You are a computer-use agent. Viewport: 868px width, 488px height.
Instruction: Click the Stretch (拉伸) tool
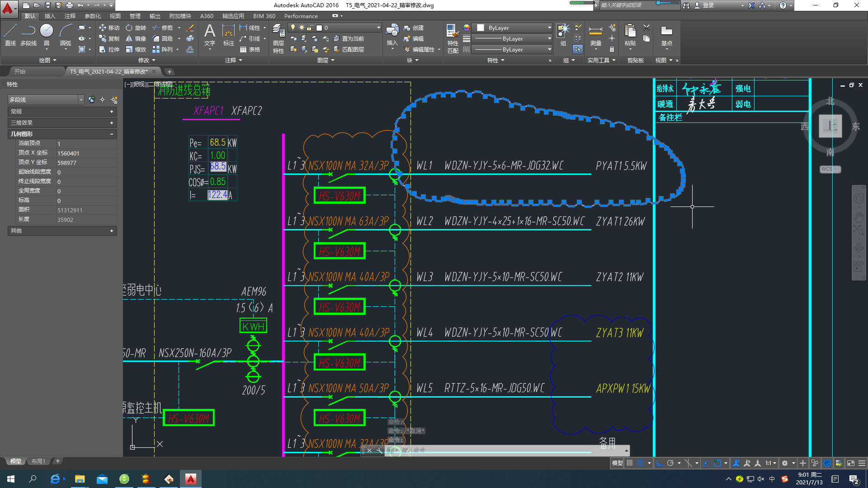pos(109,49)
